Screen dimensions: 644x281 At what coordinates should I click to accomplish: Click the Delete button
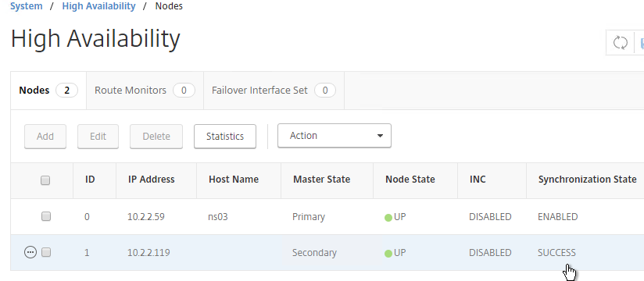(156, 136)
